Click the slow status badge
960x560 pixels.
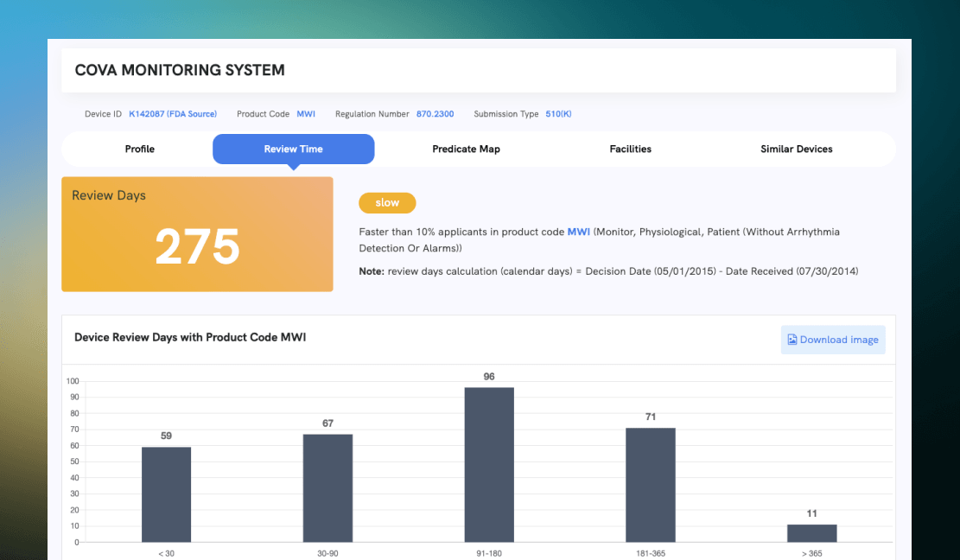pos(387,203)
